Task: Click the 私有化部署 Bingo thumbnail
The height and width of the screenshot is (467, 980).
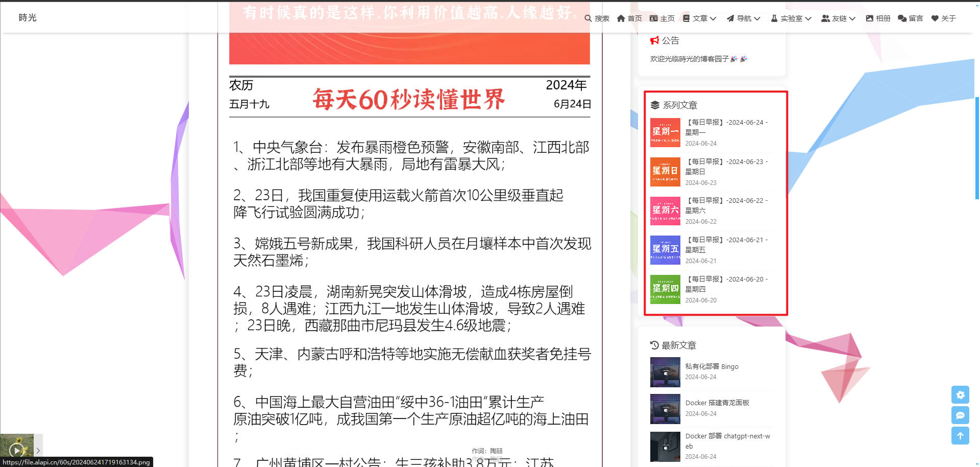Action: pos(665,372)
